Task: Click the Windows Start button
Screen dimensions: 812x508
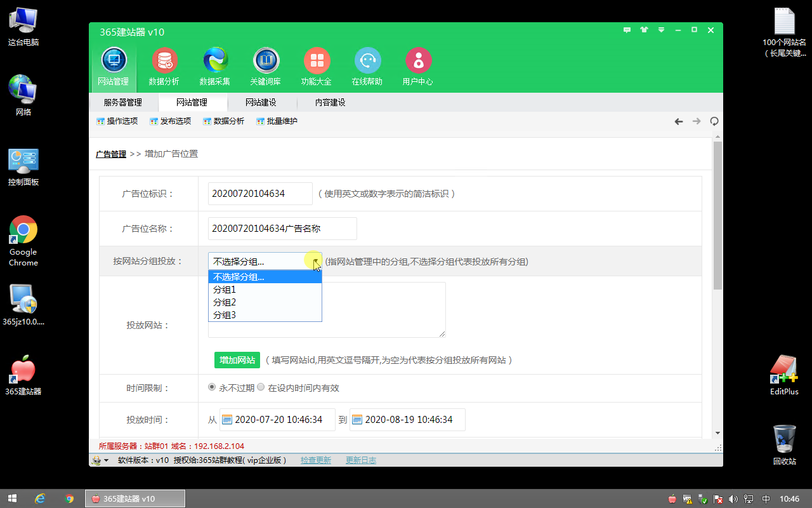Action: point(11,498)
